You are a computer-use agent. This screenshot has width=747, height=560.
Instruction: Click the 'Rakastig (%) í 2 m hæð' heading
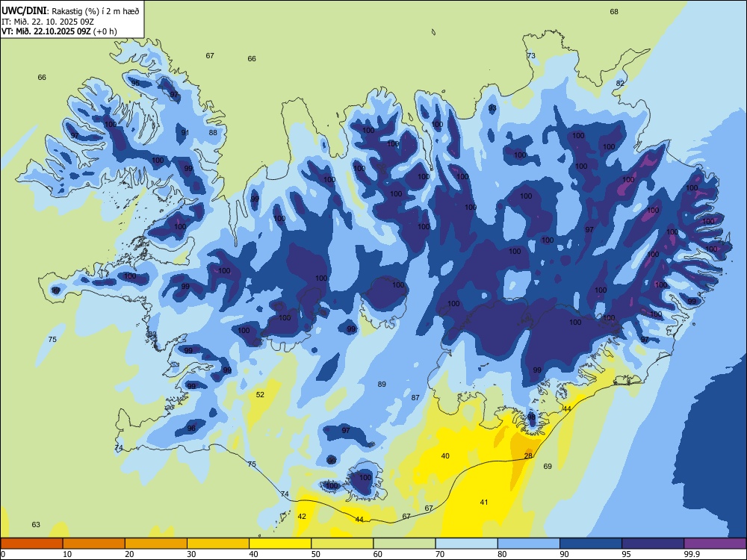(96, 11)
